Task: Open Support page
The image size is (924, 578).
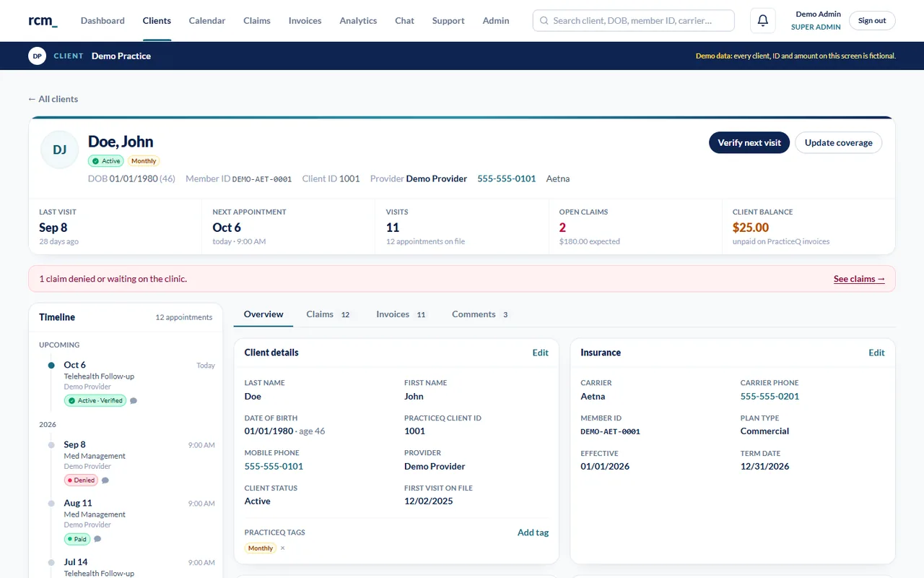Action: tap(448, 20)
